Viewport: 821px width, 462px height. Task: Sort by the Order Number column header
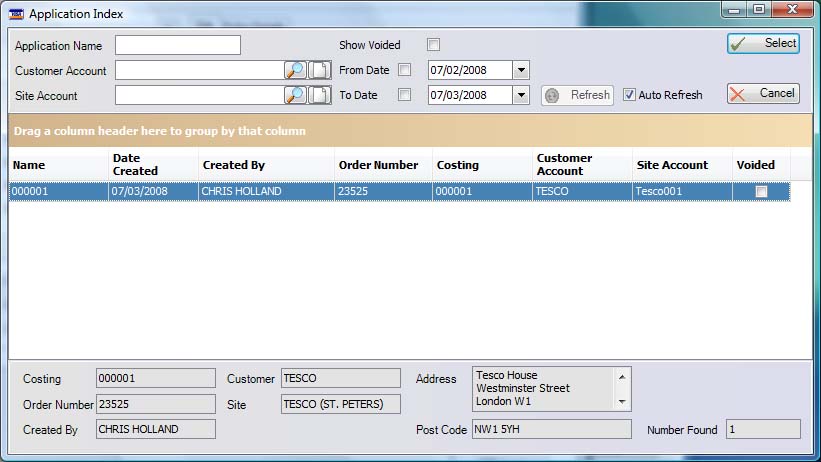[378, 165]
